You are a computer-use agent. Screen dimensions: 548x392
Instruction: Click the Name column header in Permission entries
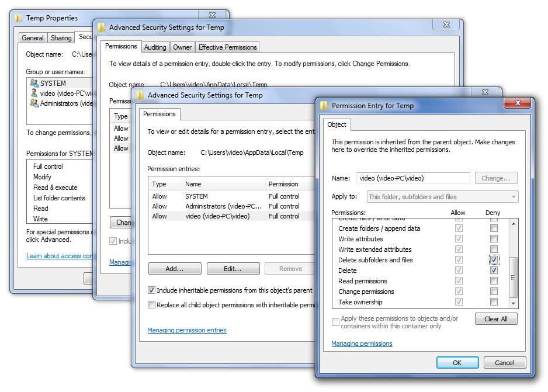pyautogui.click(x=224, y=184)
